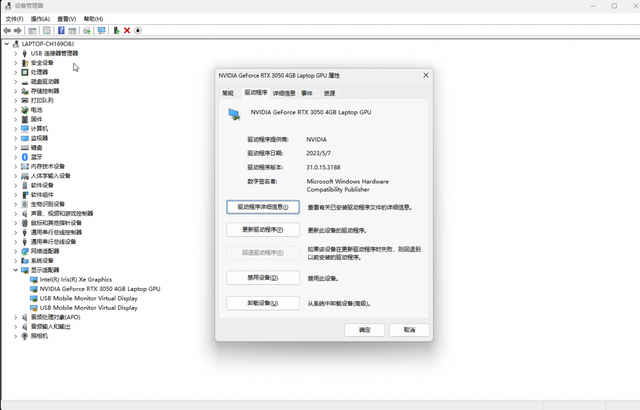
Task: Expand the 软件设备 category
Action: [x=16, y=185]
